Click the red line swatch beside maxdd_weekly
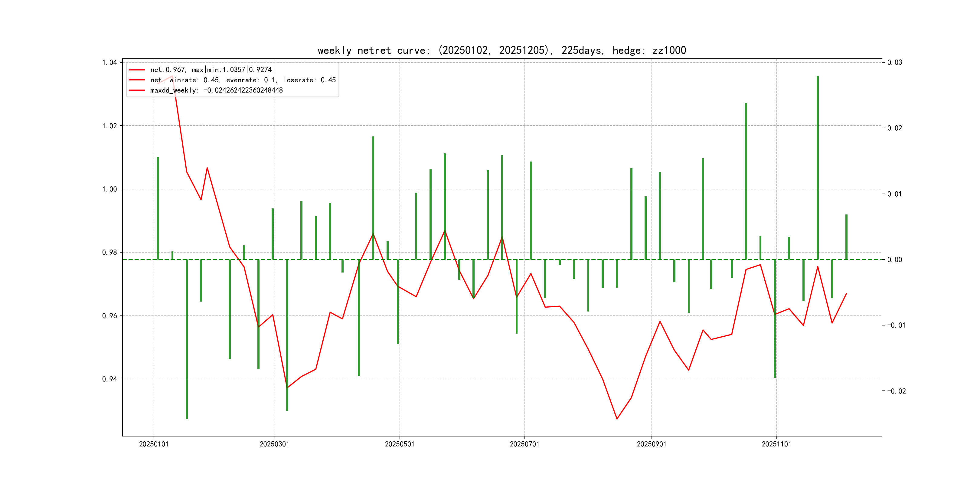This screenshot has height=490, width=980. tap(137, 90)
